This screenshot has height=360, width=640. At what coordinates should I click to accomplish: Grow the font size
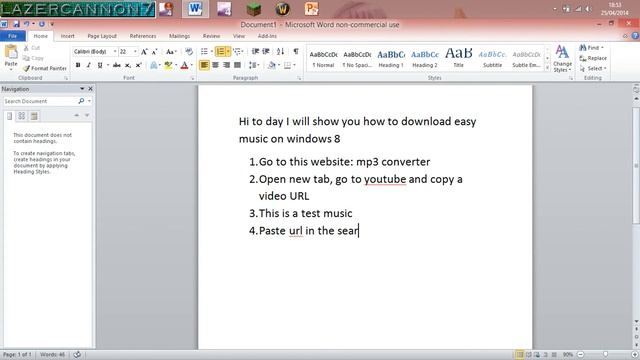click(144, 52)
